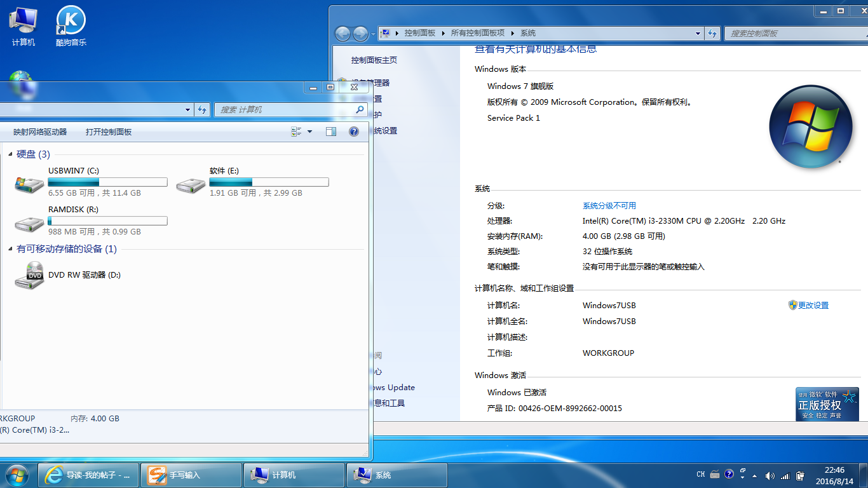Open the Windows Update link in the sidebar

coord(394,387)
